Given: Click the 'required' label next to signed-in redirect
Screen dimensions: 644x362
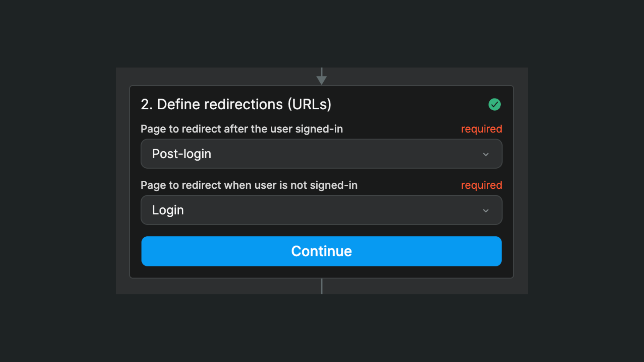Looking at the screenshot, I should point(481,129).
